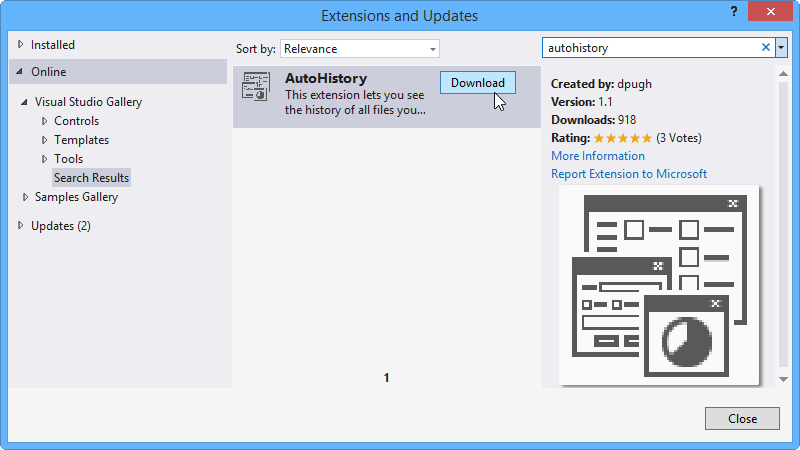This screenshot has width=800, height=450.
Task: Click Report Extension to Microsoft link
Action: (x=628, y=174)
